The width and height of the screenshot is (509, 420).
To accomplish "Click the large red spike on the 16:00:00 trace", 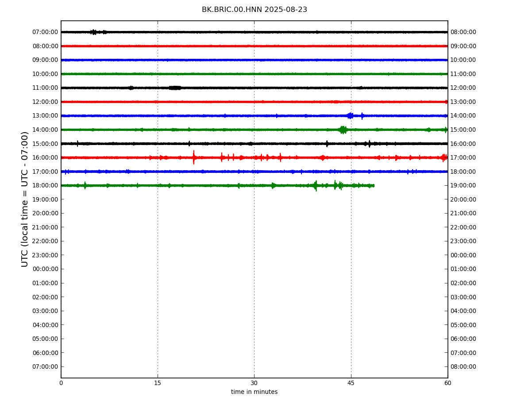I will click(x=194, y=157).
